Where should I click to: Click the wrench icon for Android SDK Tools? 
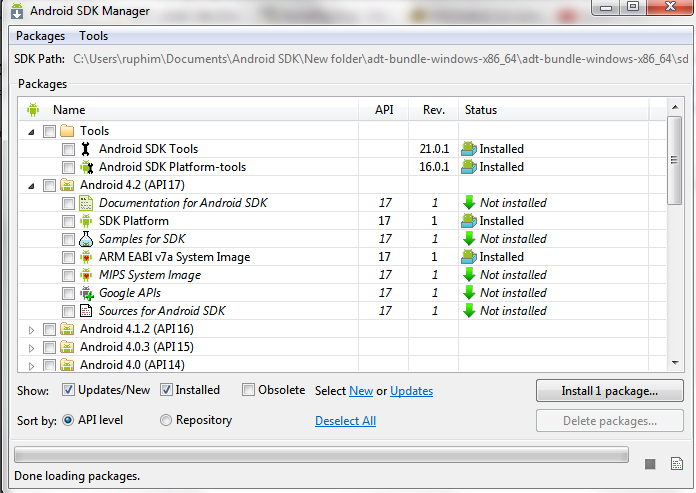(x=86, y=149)
